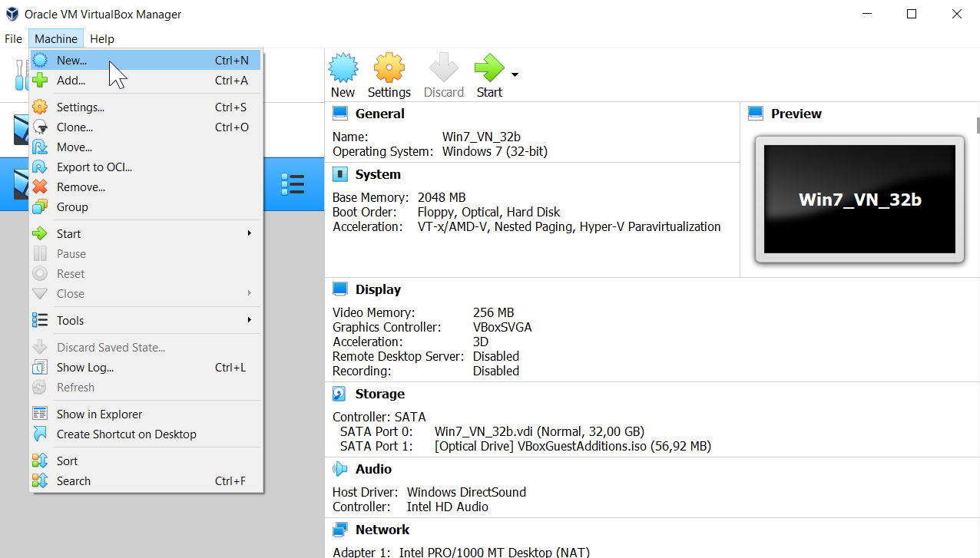
Task: Click Sort in the Machine menu
Action: tap(146, 461)
